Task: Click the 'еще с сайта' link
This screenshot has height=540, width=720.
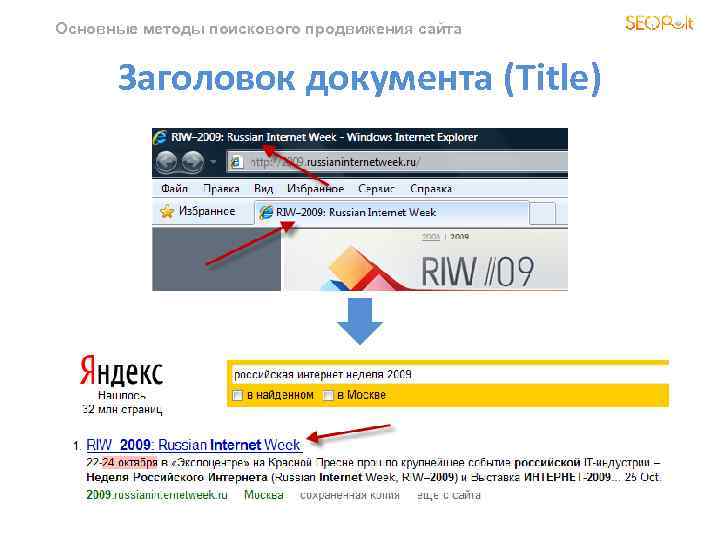Action: 449,495
